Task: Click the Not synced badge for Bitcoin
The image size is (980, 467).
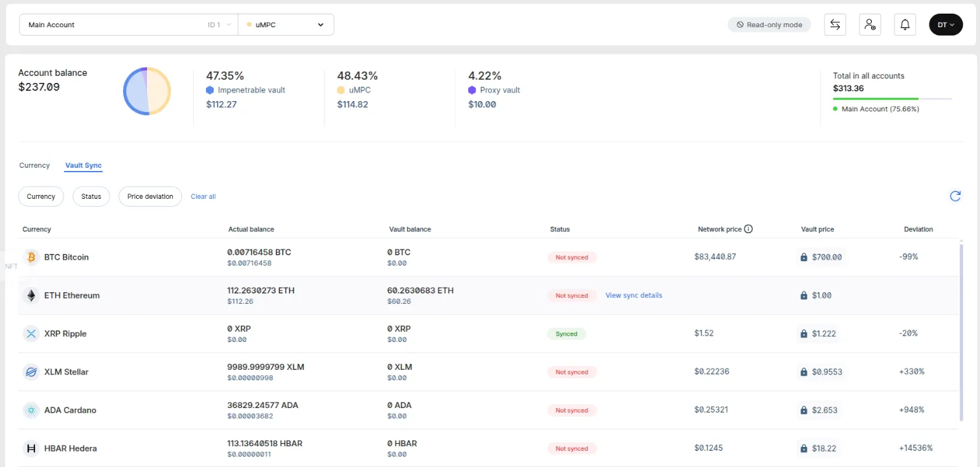Action: (572, 257)
